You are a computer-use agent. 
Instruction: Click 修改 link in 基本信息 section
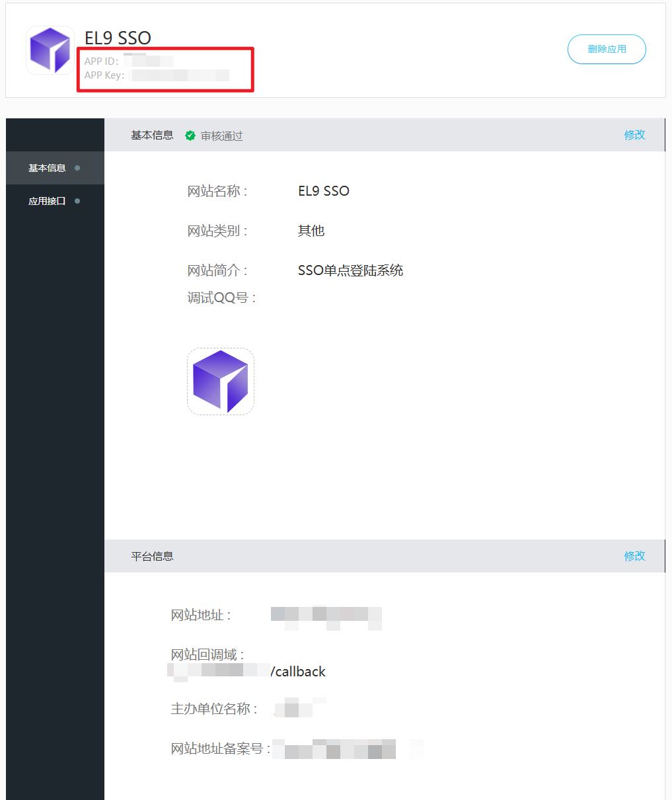click(634, 135)
